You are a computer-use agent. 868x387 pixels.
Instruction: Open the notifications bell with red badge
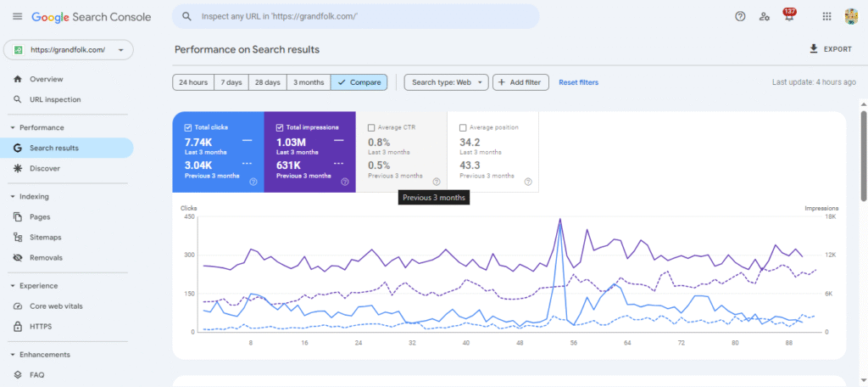point(789,16)
